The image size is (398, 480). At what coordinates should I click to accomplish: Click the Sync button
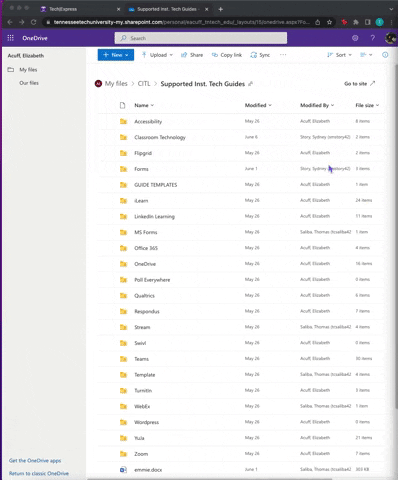[260, 55]
